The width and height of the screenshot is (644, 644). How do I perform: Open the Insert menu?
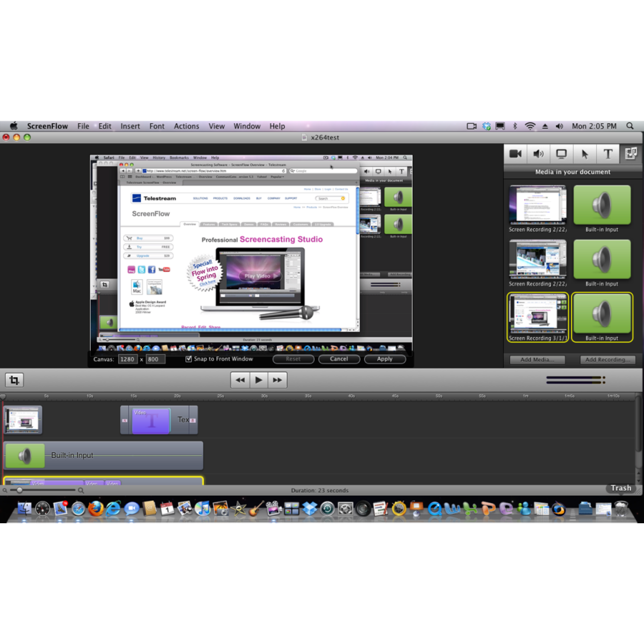(x=130, y=126)
